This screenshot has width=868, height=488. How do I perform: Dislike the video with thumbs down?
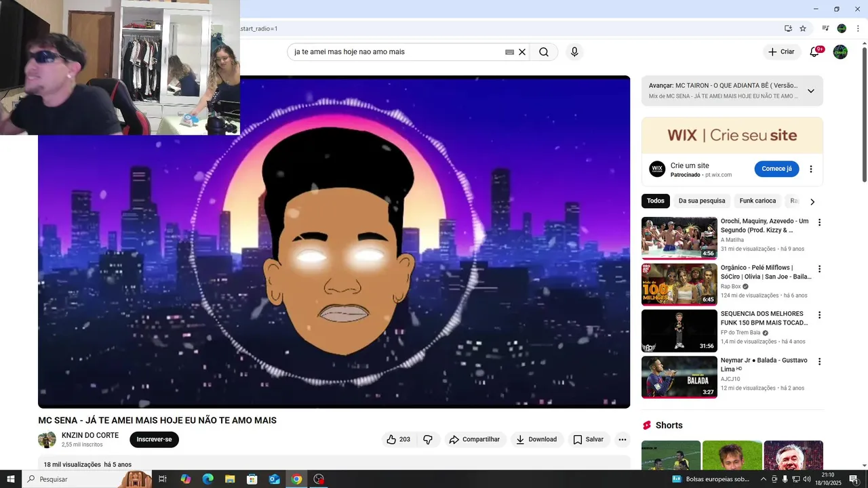point(428,439)
